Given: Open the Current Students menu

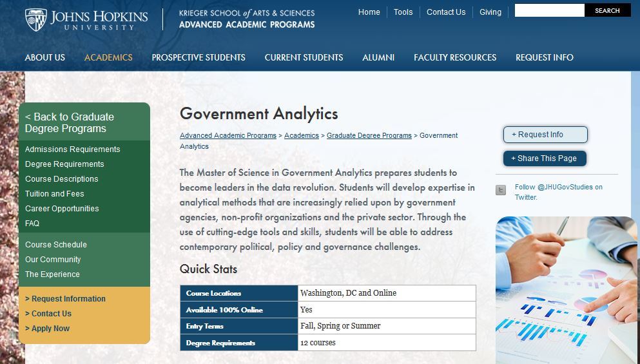Looking at the screenshot, I should (304, 57).
